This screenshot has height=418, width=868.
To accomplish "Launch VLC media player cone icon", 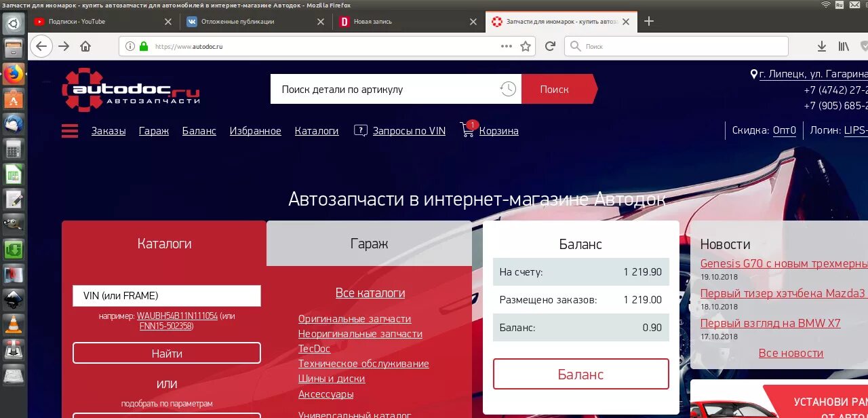I will tap(14, 324).
